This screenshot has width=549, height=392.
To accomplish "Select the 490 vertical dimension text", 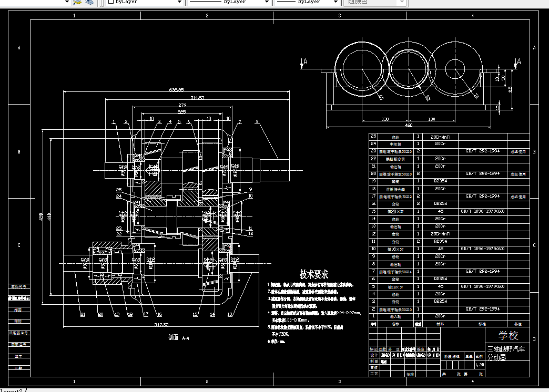I will click(x=40, y=217).
